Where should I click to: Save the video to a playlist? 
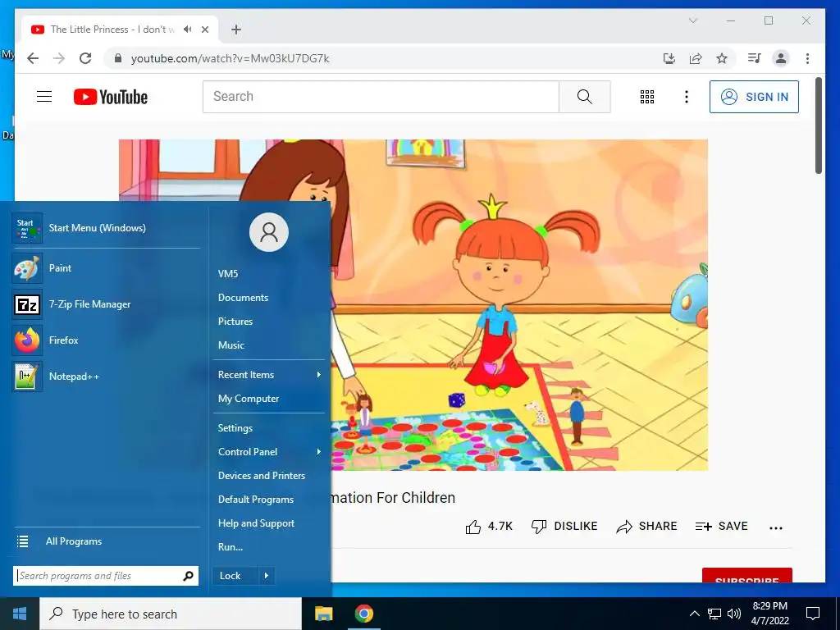click(x=721, y=527)
